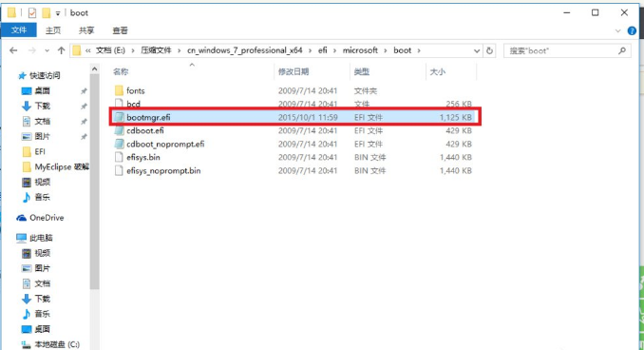Click the microsoft breadcrumb in the path

360,50
